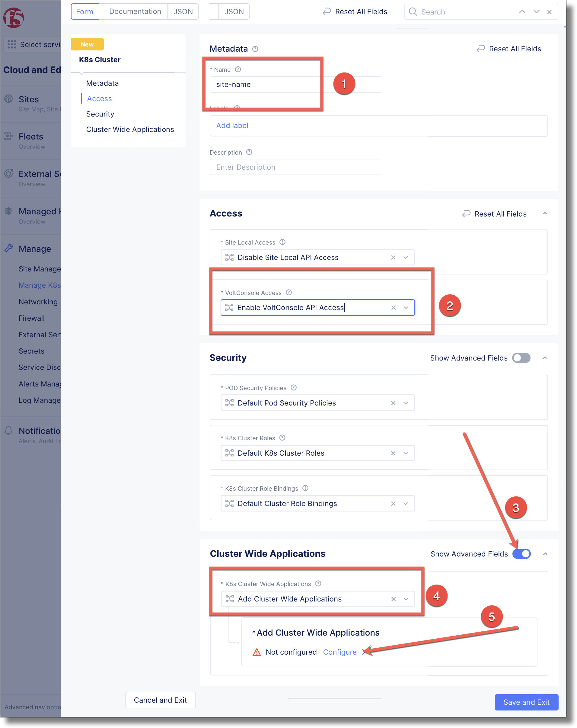Jump to Security in the section nav
577x728 pixels.
click(100, 114)
